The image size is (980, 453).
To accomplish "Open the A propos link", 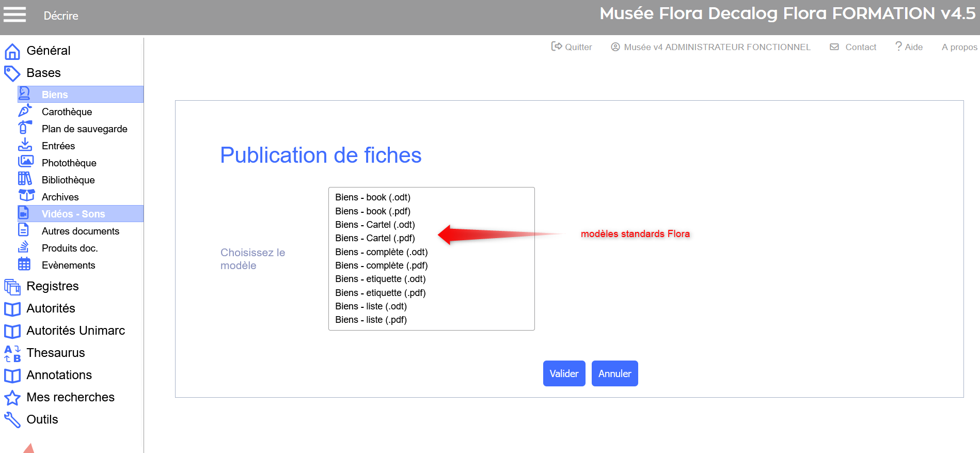I will pyautogui.click(x=959, y=47).
